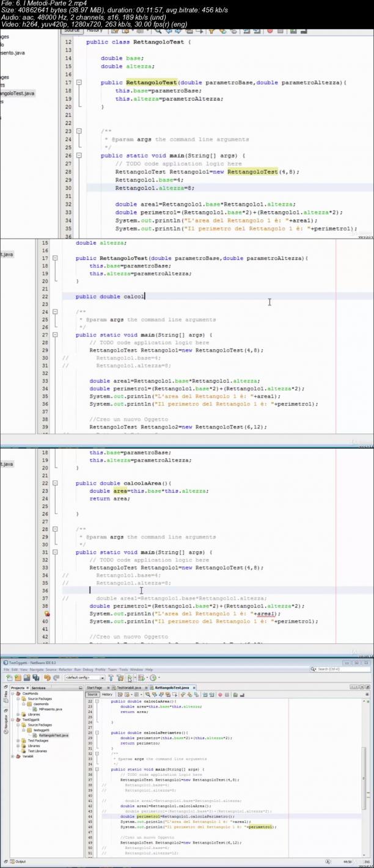Click the Open Project toolbar icon
The height and width of the screenshot is (868, 374).
point(27,678)
